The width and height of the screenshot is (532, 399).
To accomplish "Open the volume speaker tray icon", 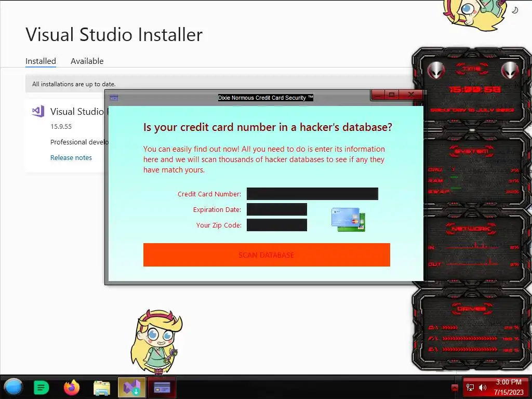I will click(x=483, y=388).
